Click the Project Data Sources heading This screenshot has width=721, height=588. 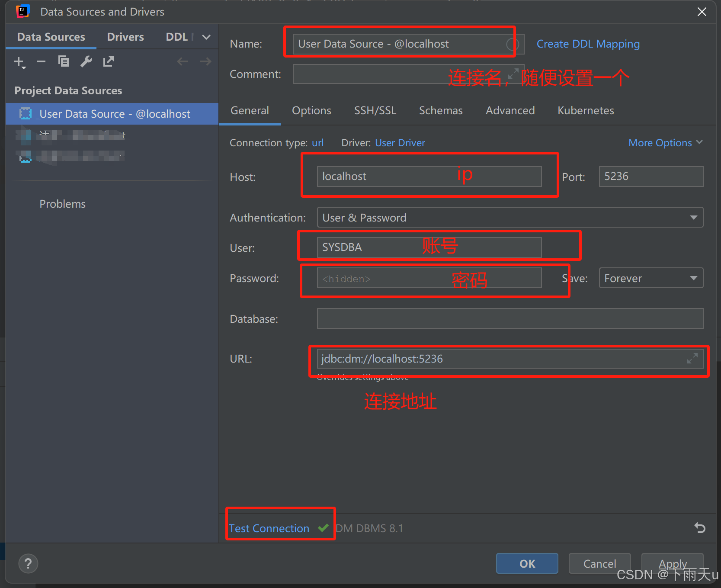(x=68, y=90)
